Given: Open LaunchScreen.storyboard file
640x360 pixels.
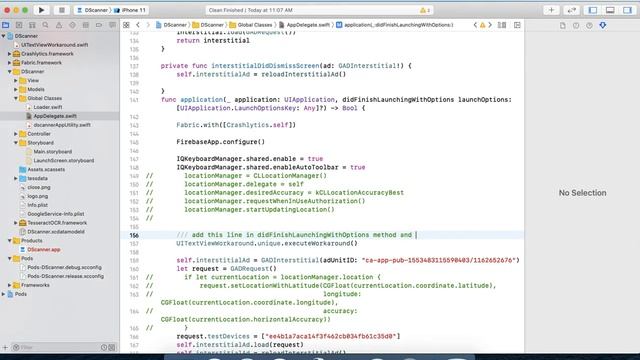Looking at the screenshot, I should point(64,161).
